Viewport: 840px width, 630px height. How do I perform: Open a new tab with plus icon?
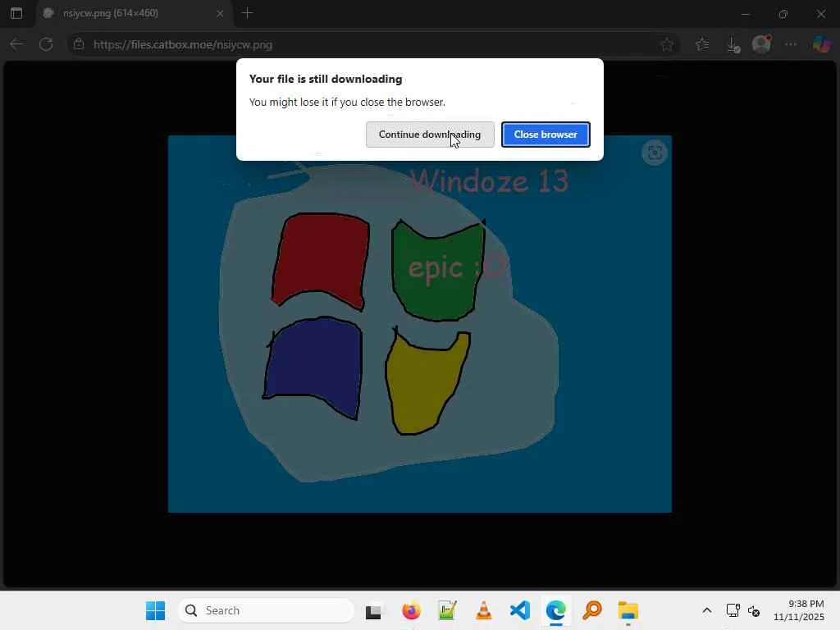pyautogui.click(x=247, y=13)
